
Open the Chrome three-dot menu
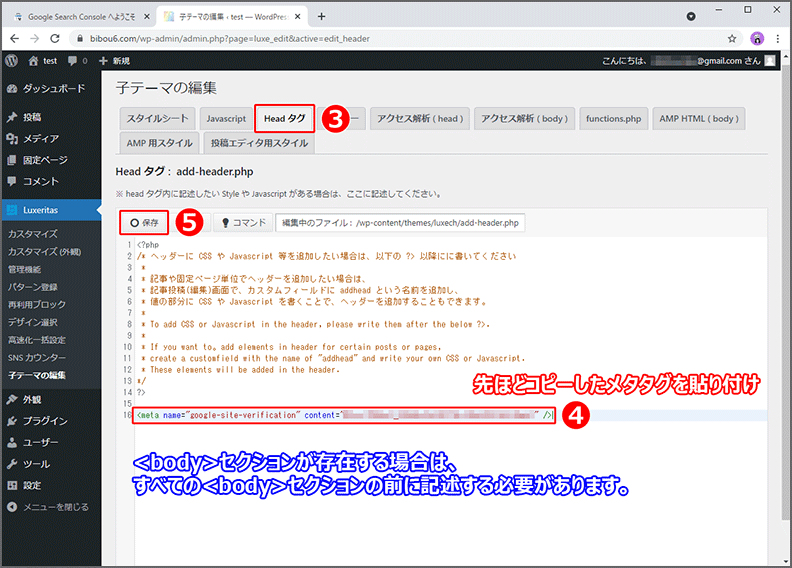778,38
